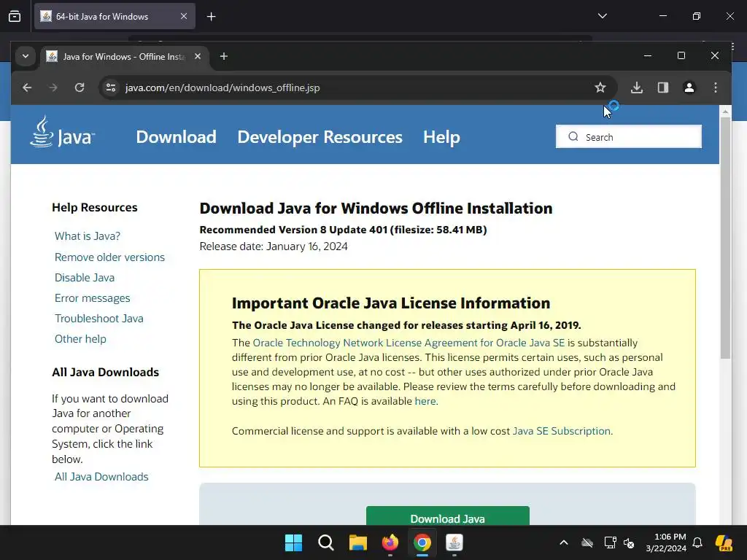Open Java SE Subscription link
The width and height of the screenshot is (747, 560).
coord(562,431)
